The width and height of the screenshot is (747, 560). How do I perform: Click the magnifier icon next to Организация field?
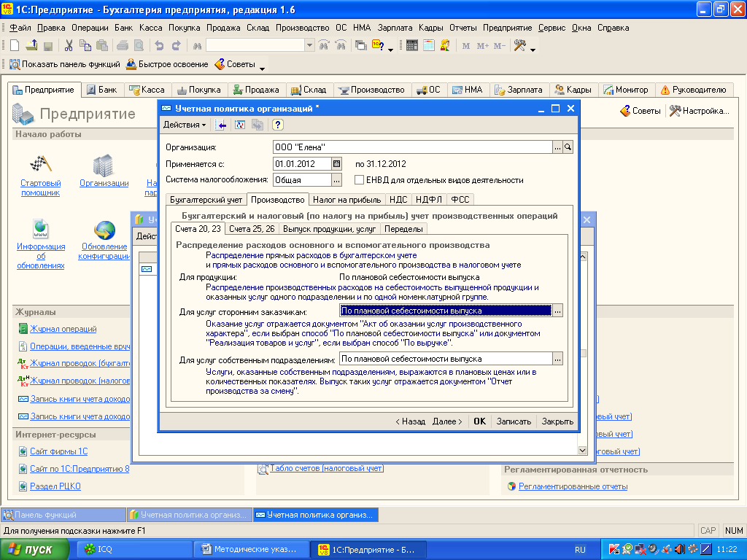pos(568,147)
